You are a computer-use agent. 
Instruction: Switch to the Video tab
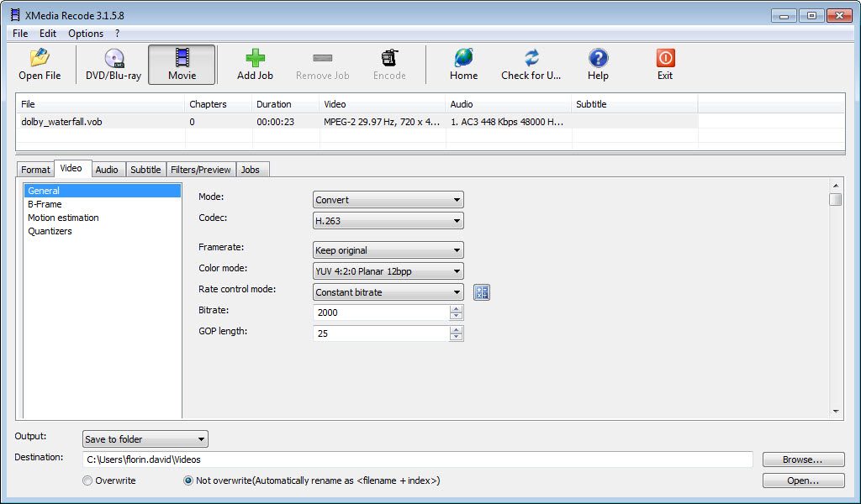coord(71,168)
